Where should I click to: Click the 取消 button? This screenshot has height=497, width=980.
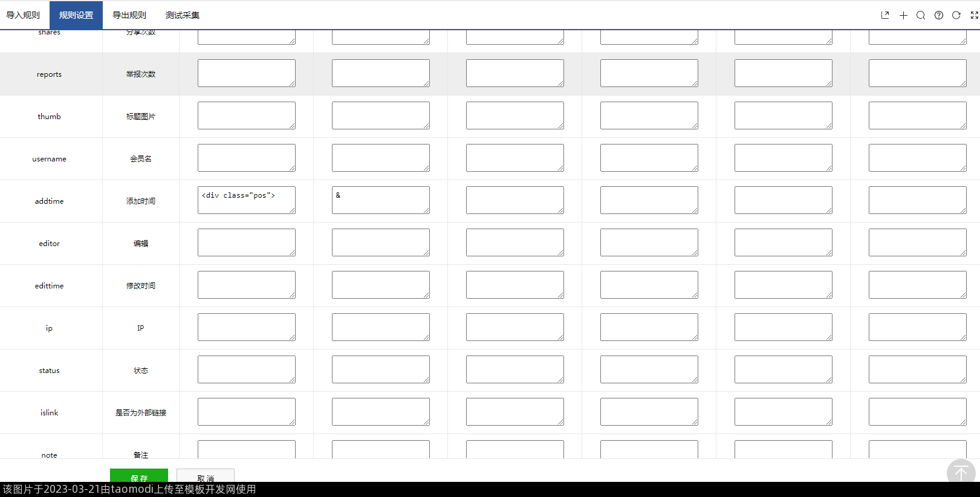click(x=206, y=476)
